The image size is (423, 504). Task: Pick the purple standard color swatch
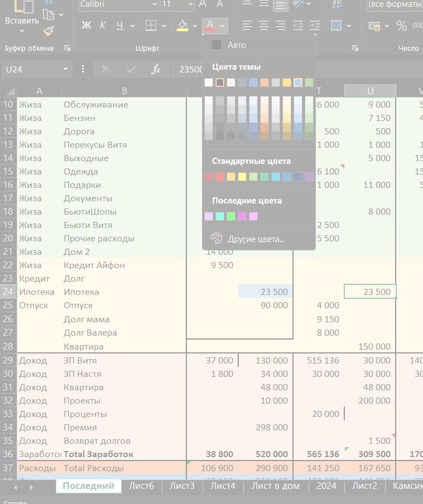[x=309, y=177]
